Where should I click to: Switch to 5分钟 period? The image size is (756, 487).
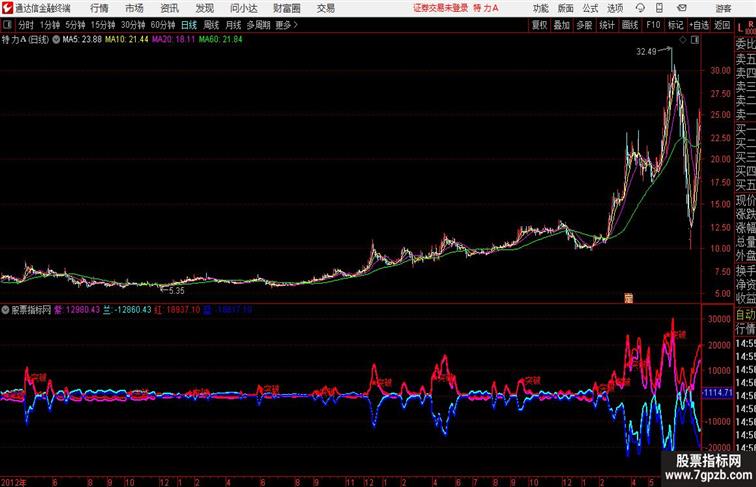point(75,25)
